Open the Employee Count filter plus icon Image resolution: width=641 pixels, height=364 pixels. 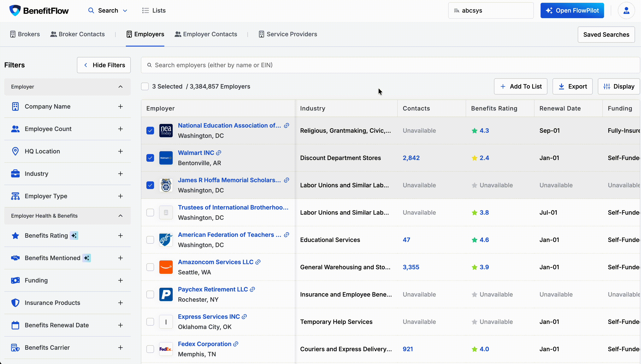pos(121,129)
